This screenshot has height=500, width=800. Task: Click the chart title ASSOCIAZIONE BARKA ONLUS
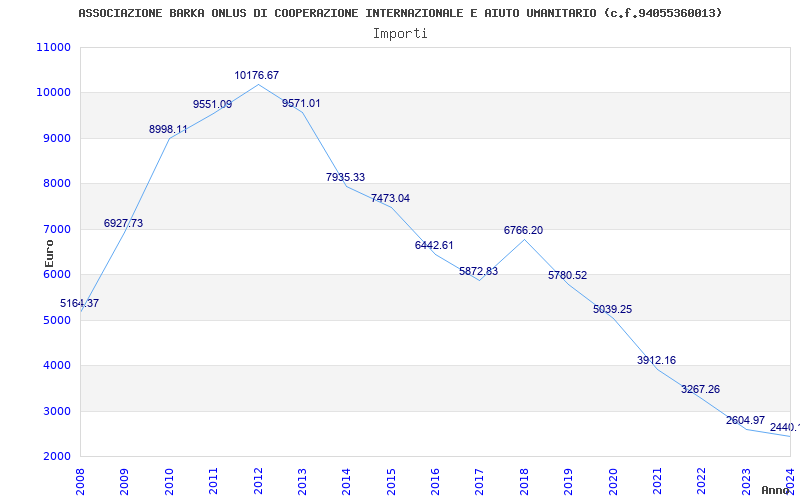[x=401, y=13]
